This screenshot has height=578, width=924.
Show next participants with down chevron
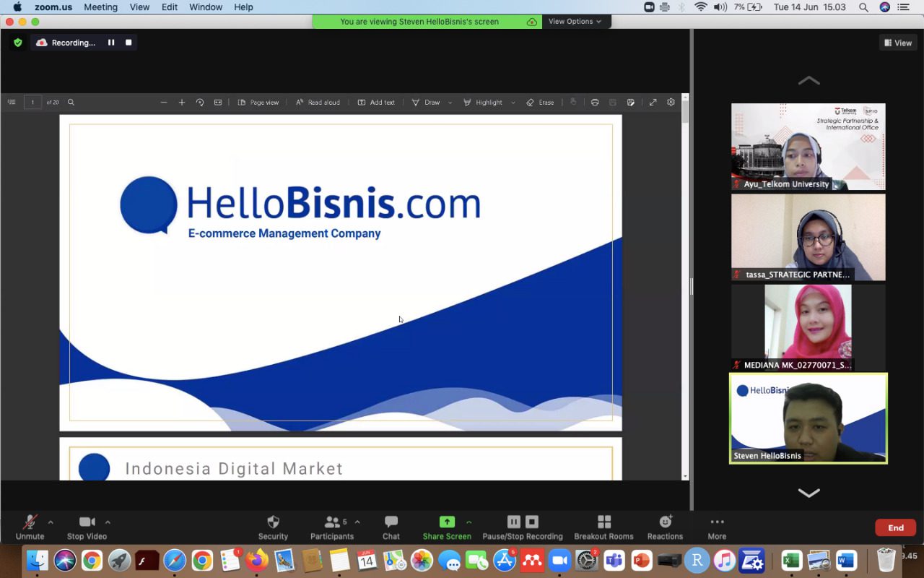[808, 493]
